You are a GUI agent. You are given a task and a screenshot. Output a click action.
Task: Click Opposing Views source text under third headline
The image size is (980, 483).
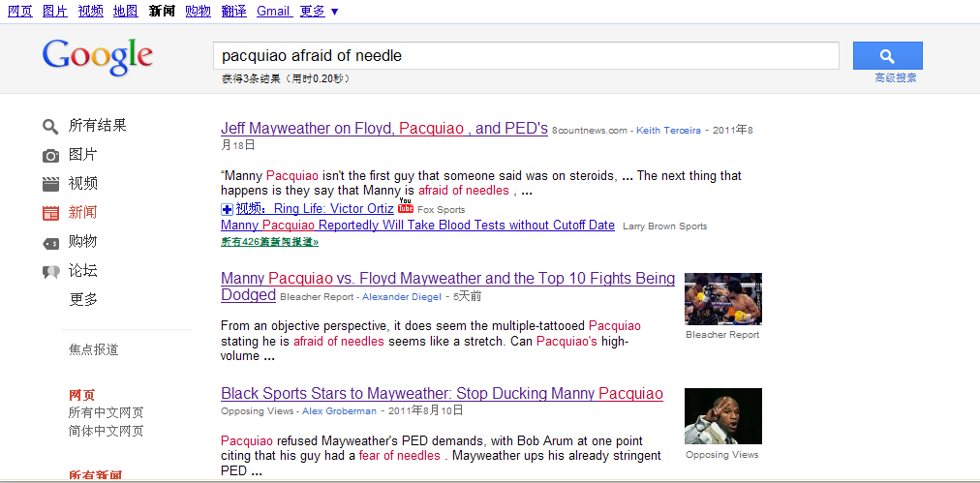[x=257, y=411]
